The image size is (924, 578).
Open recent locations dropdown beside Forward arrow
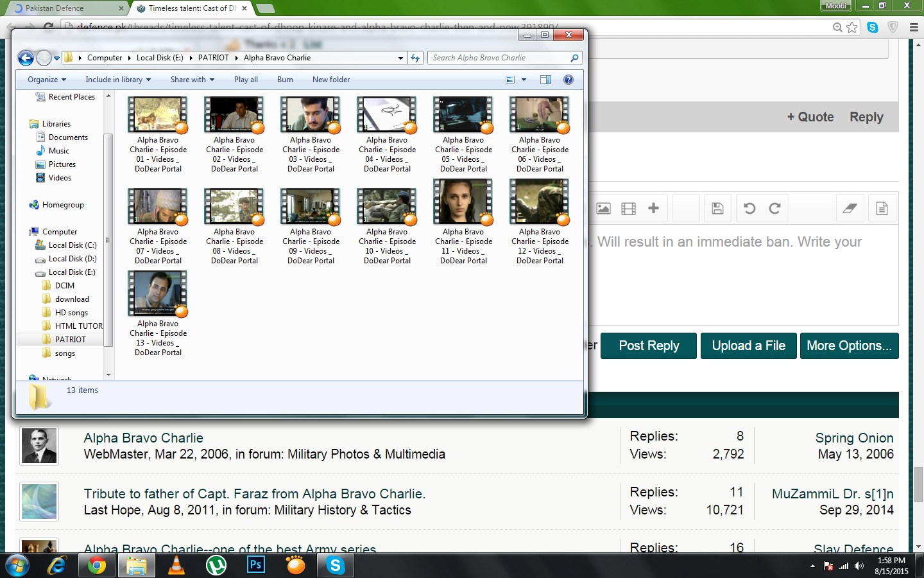tap(56, 58)
